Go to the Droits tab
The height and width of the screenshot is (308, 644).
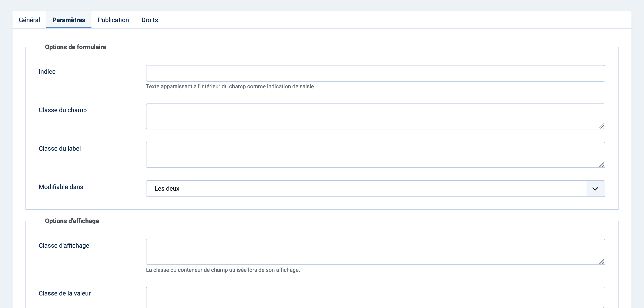tap(150, 20)
